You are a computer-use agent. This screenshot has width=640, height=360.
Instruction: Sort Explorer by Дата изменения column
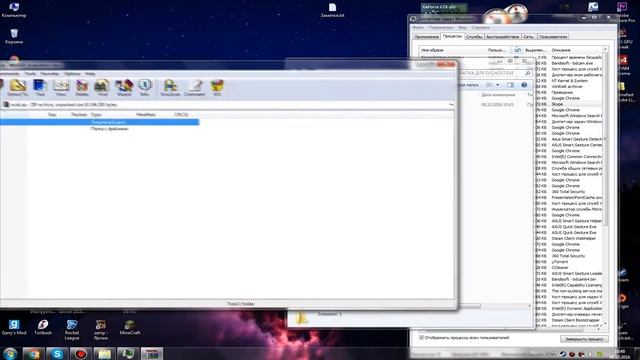pyautogui.click(x=498, y=95)
